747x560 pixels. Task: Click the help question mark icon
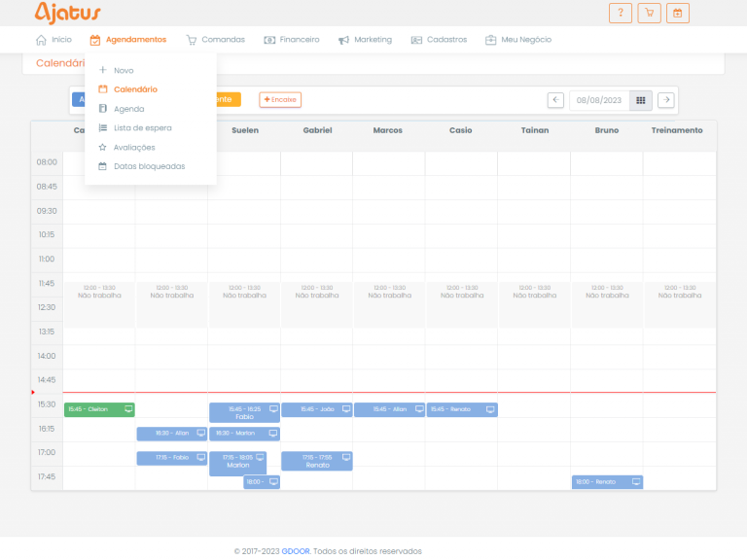620,13
